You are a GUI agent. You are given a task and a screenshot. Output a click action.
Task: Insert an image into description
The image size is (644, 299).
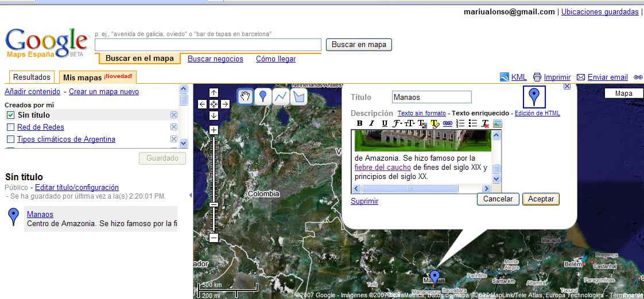(x=498, y=123)
